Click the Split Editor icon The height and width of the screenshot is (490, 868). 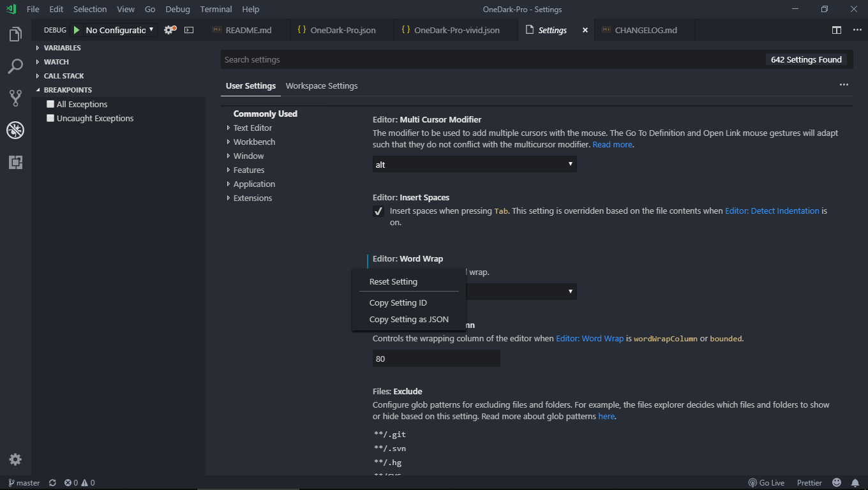(836, 29)
